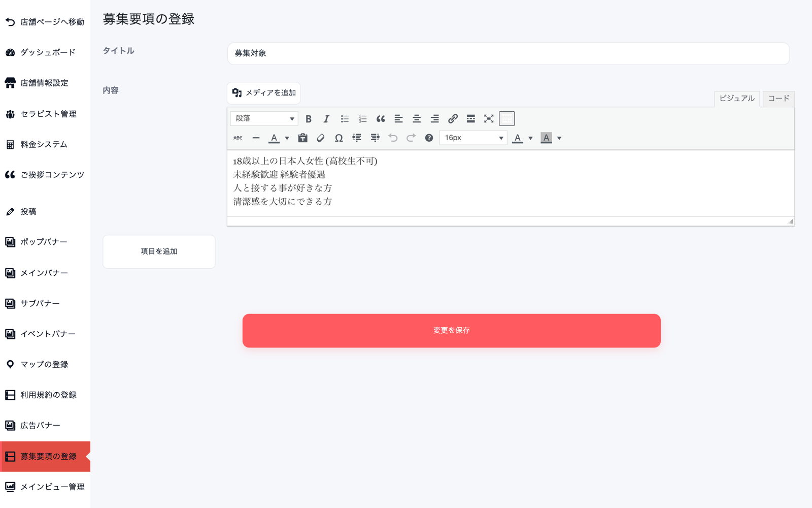Select 募集要項の登録 in sidebar
Viewport: 812px width, 508px height.
coord(45,456)
